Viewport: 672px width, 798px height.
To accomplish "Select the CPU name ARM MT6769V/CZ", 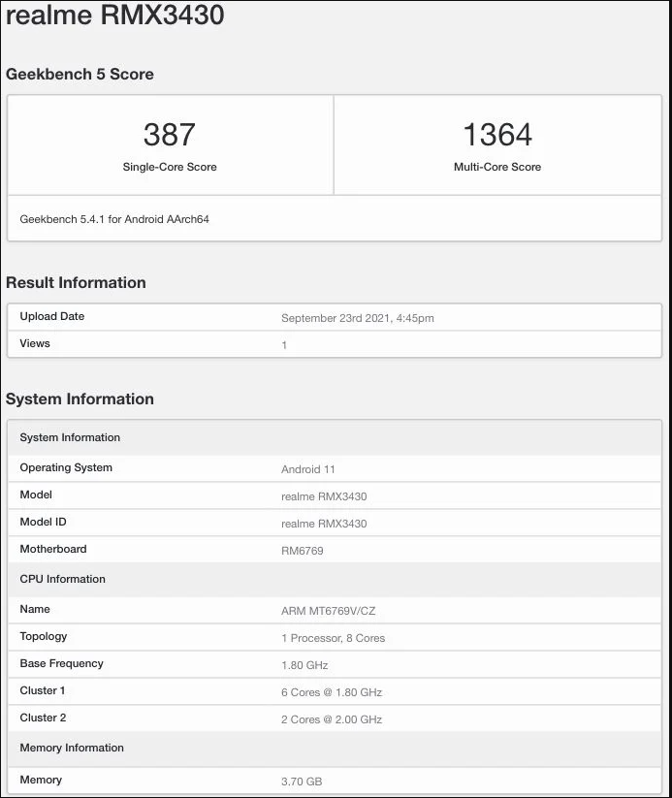I will point(329,611).
